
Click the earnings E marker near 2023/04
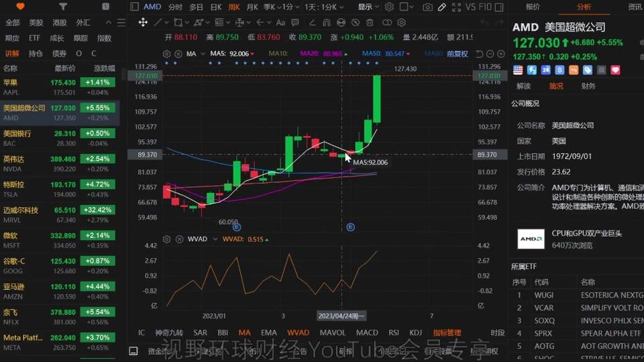pos(350,227)
